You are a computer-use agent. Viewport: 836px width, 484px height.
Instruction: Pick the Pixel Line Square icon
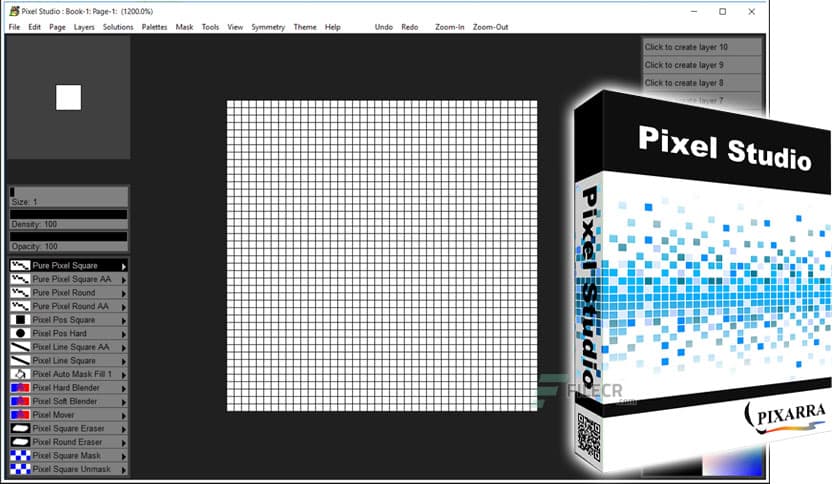pyautogui.click(x=20, y=360)
